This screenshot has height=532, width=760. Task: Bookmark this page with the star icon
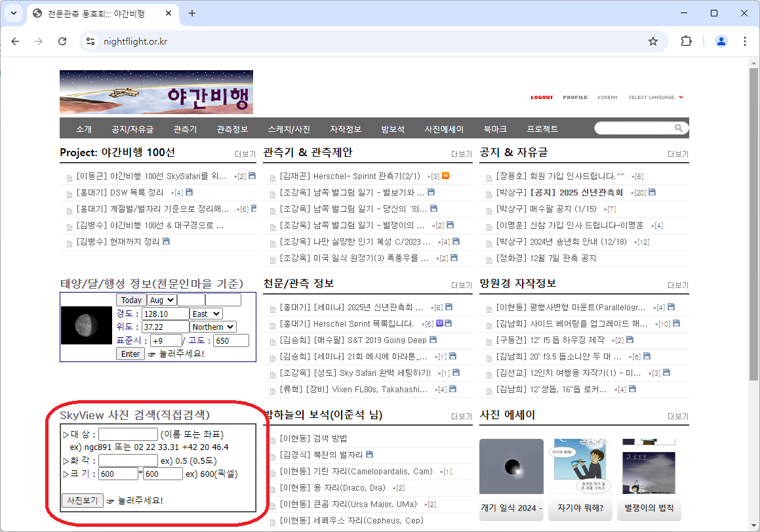click(653, 41)
